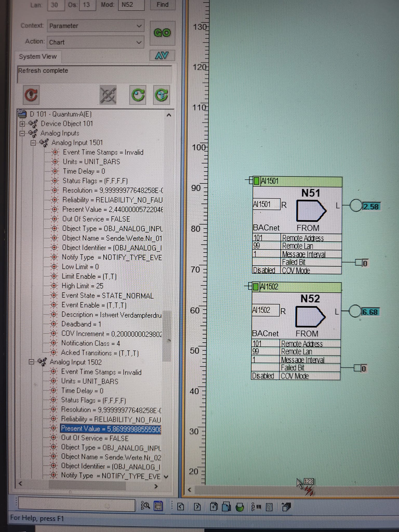The image size is (399, 532).
Task: Collapse the Analog Input 1501 node
Action: (x=33, y=143)
